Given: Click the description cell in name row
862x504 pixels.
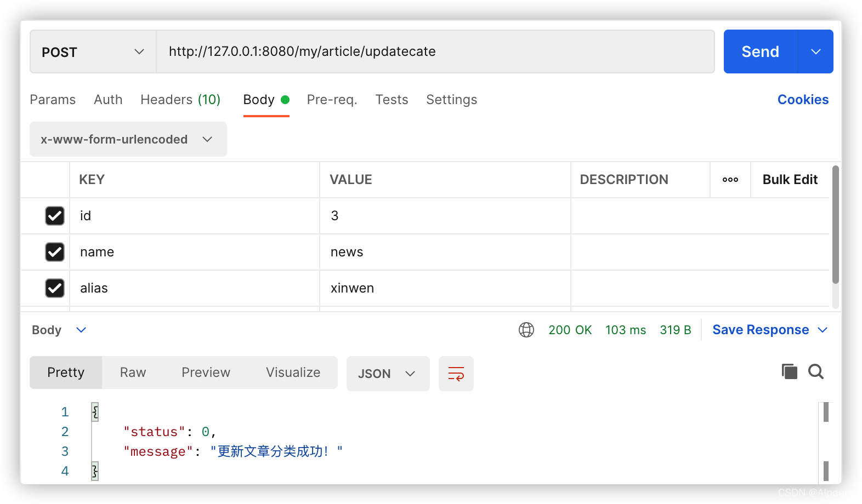Looking at the screenshot, I should (700, 252).
